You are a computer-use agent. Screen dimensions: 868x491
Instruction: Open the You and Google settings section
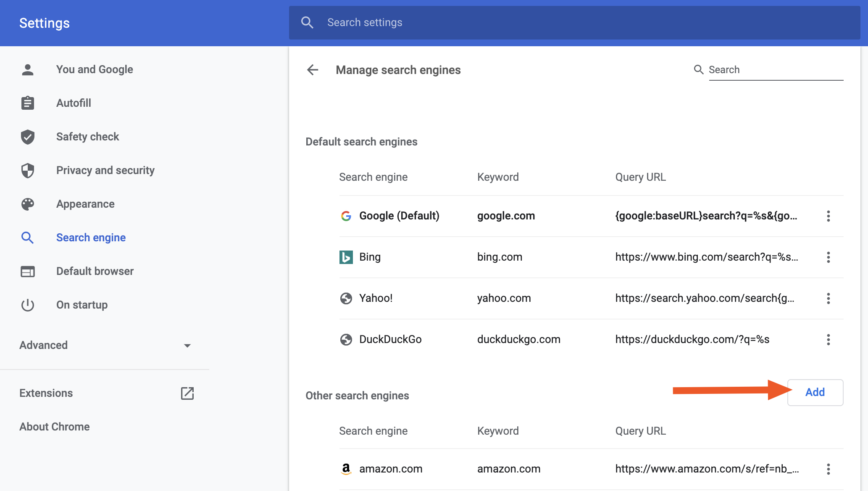[x=95, y=69]
